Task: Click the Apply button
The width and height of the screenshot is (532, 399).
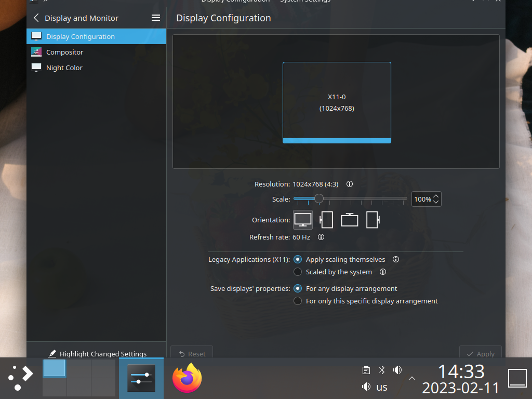Action: tap(481, 353)
